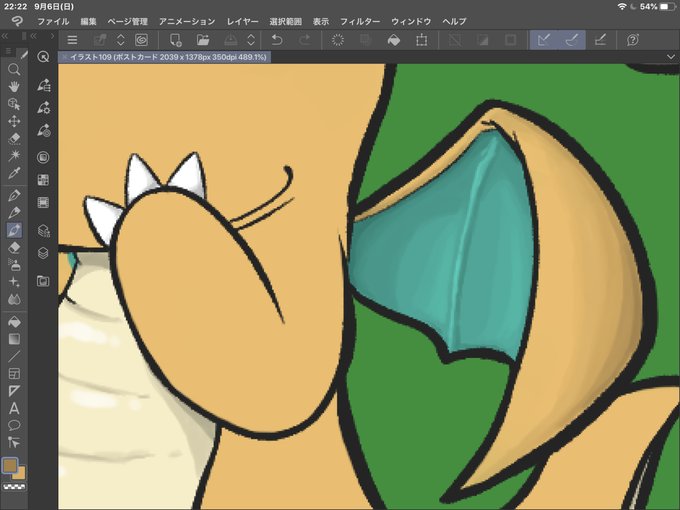Expand the stepper arrows beside the grayed first command bar icon
680x510 pixels.
121,40
